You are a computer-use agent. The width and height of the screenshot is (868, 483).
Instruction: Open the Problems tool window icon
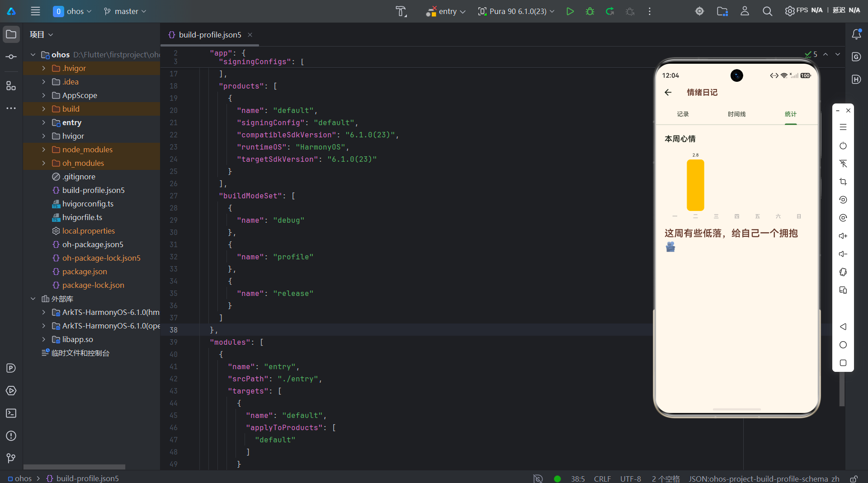pyautogui.click(x=11, y=436)
